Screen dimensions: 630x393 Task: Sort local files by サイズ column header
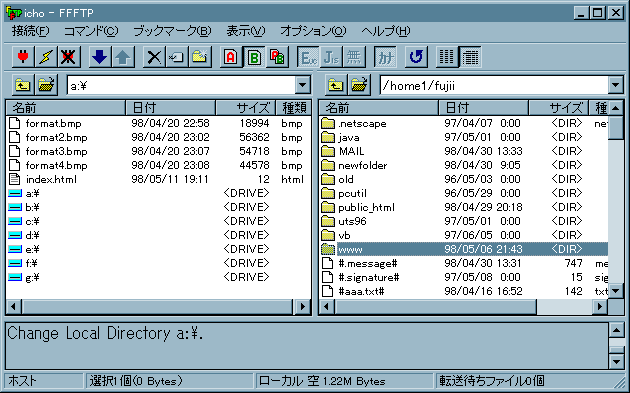[245, 108]
